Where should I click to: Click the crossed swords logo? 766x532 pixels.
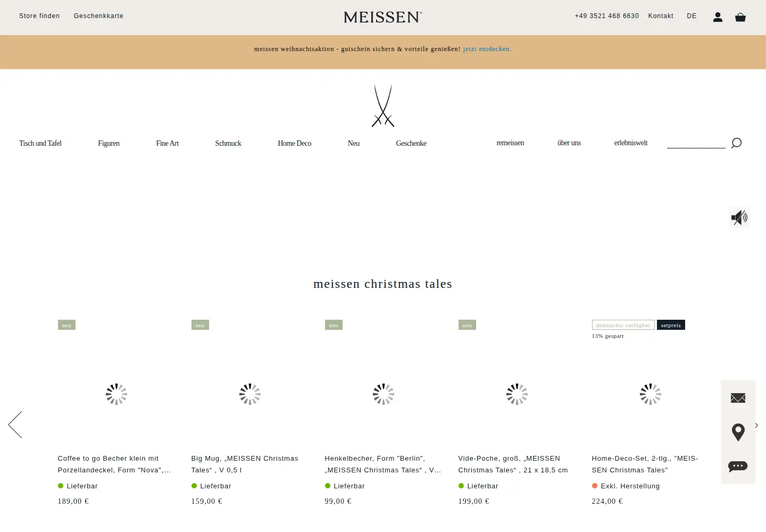[383, 106]
